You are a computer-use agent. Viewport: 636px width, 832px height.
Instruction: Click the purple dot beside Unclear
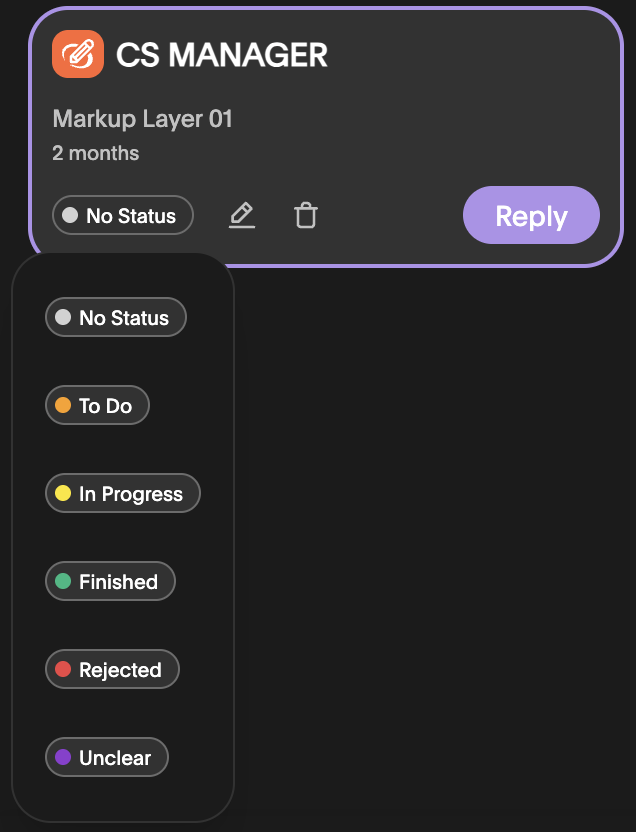[x=63, y=758]
